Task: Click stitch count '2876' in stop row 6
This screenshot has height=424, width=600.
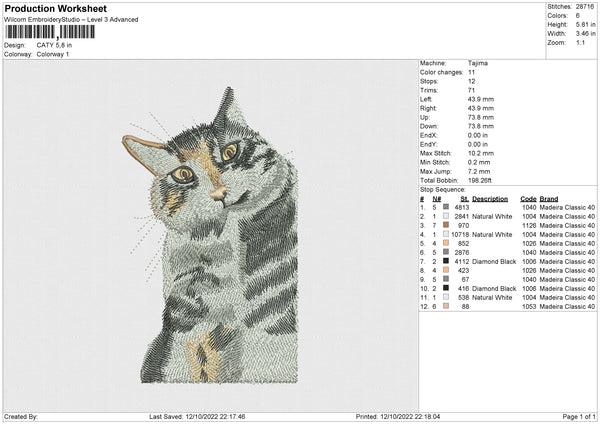Action: 461,252
